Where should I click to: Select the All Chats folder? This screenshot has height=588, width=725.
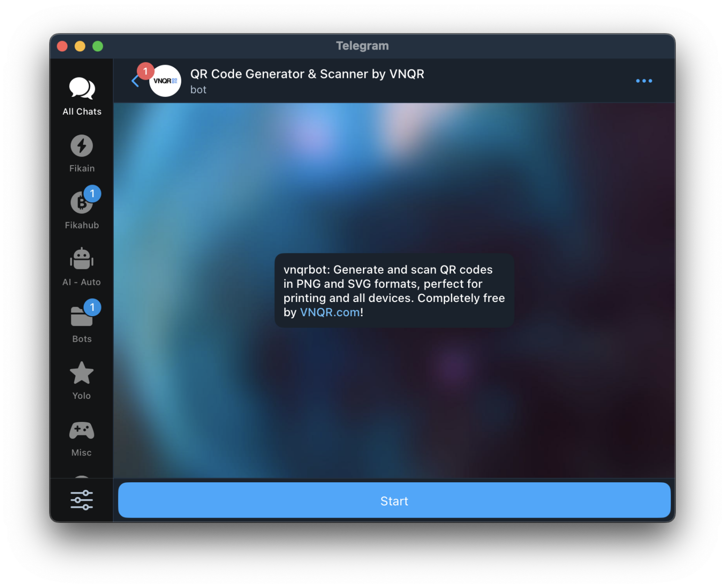[81, 94]
